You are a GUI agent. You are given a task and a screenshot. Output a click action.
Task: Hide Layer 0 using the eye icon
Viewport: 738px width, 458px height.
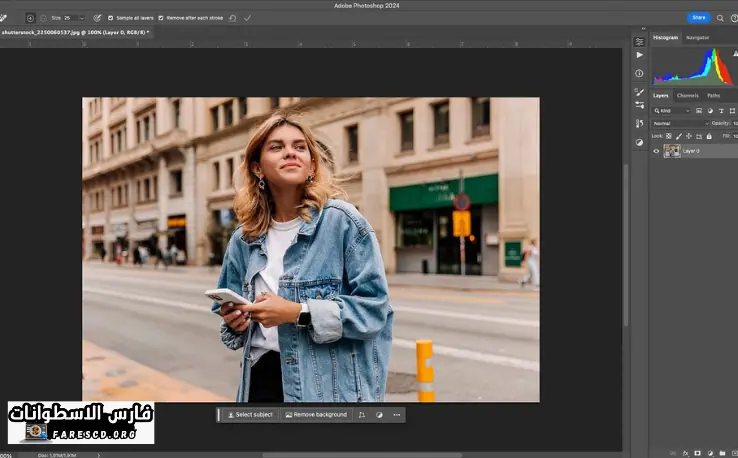pos(656,151)
